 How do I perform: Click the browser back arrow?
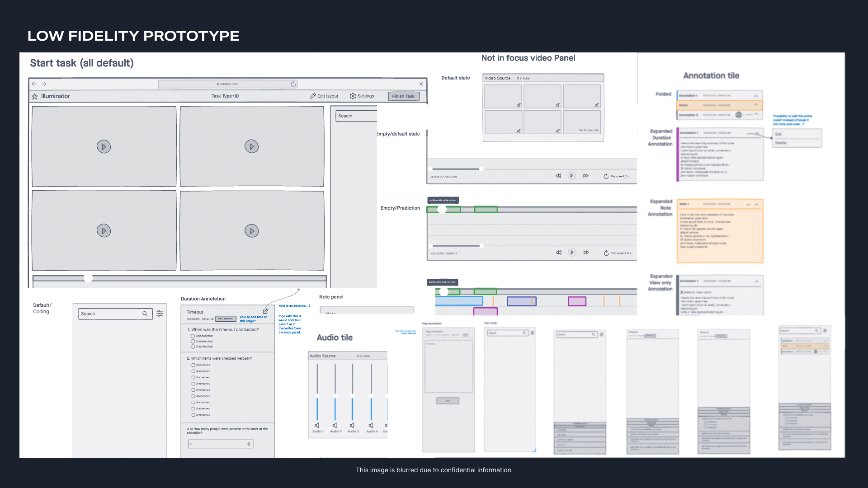34,84
